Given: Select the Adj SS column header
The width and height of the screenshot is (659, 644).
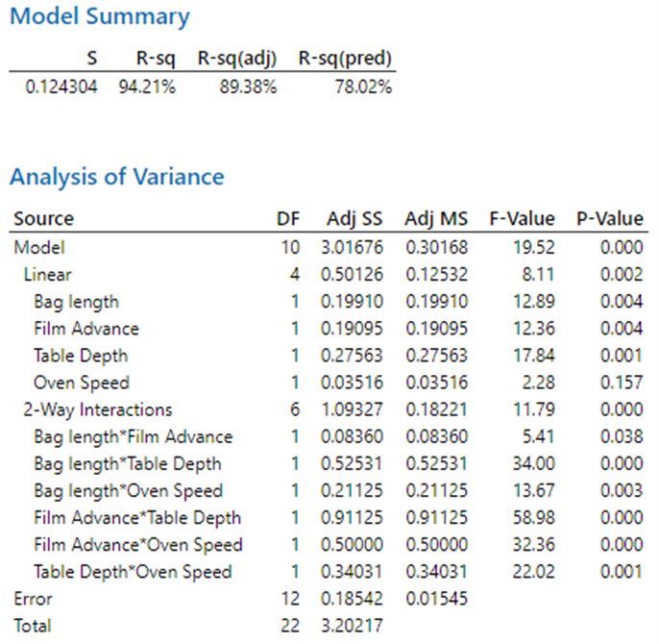Looking at the screenshot, I should click(x=354, y=219).
